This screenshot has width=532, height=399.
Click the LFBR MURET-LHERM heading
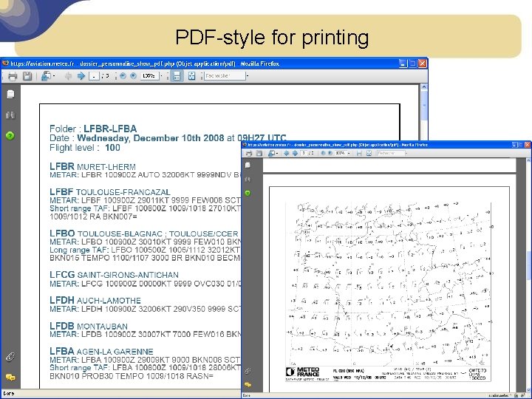[x=92, y=166]
